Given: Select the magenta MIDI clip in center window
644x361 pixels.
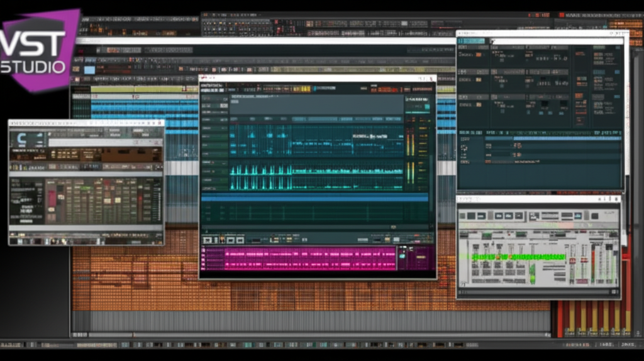Looking at the screenshot, I should 309,258.
